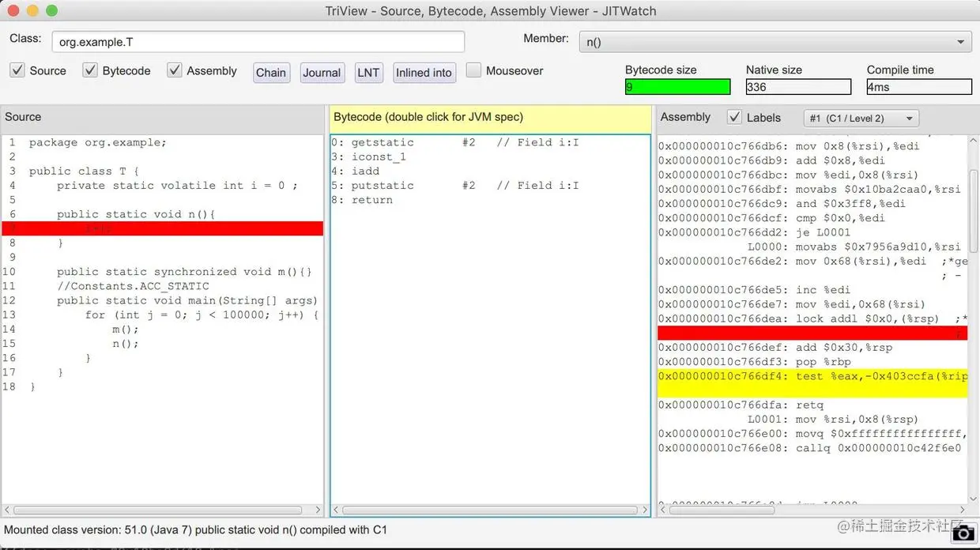The image size is (980, 550).
Task: Toggle the Assembly checkbox
Action: click(175, 70)
